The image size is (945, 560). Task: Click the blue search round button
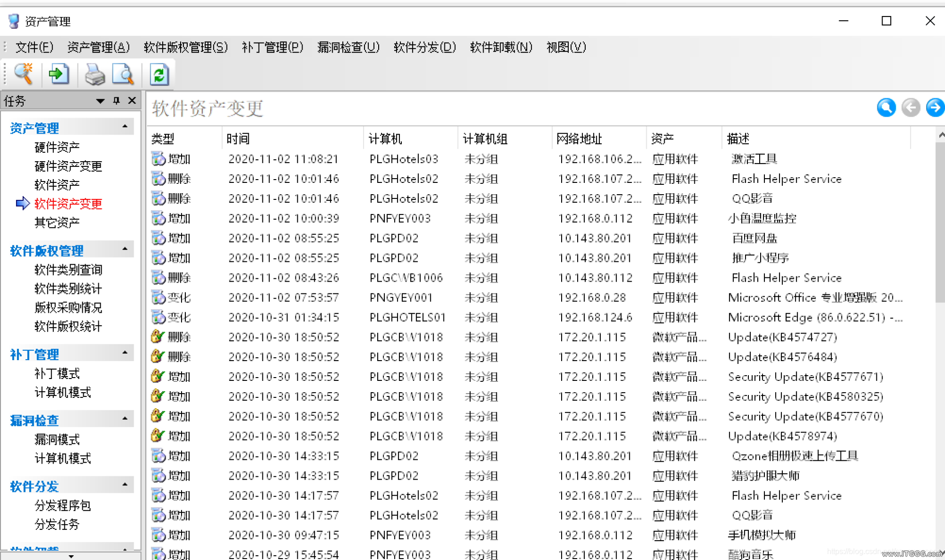pyautogui.click(x=886, y=107)
